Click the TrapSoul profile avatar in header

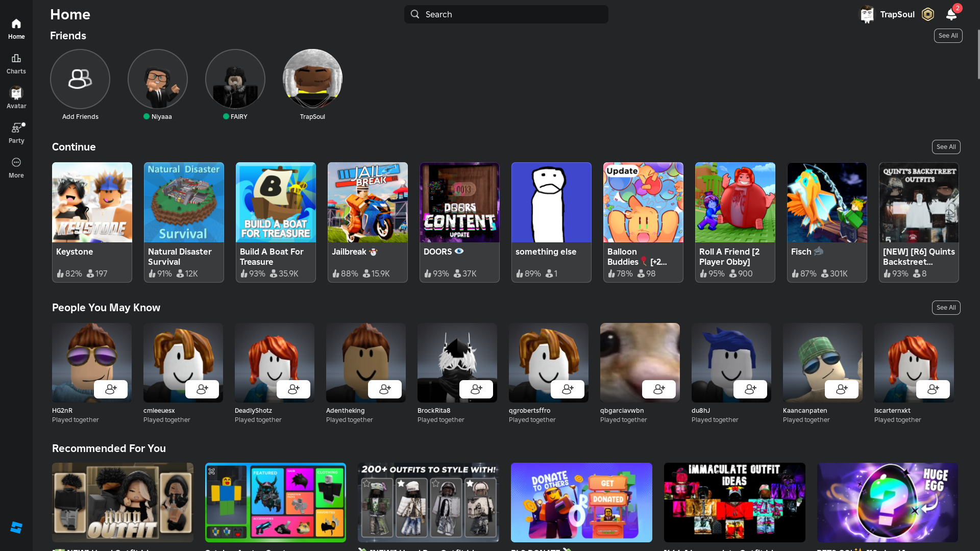[x=867, y=14]
